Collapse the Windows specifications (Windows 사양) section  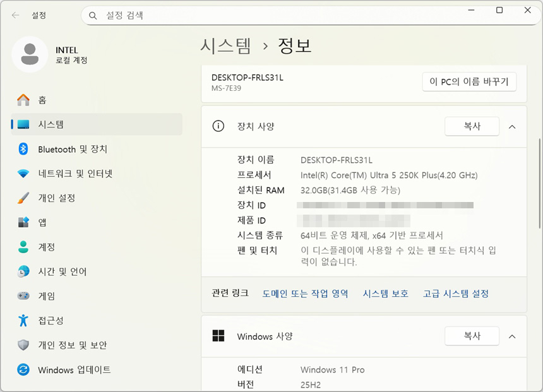coord(512,336)
